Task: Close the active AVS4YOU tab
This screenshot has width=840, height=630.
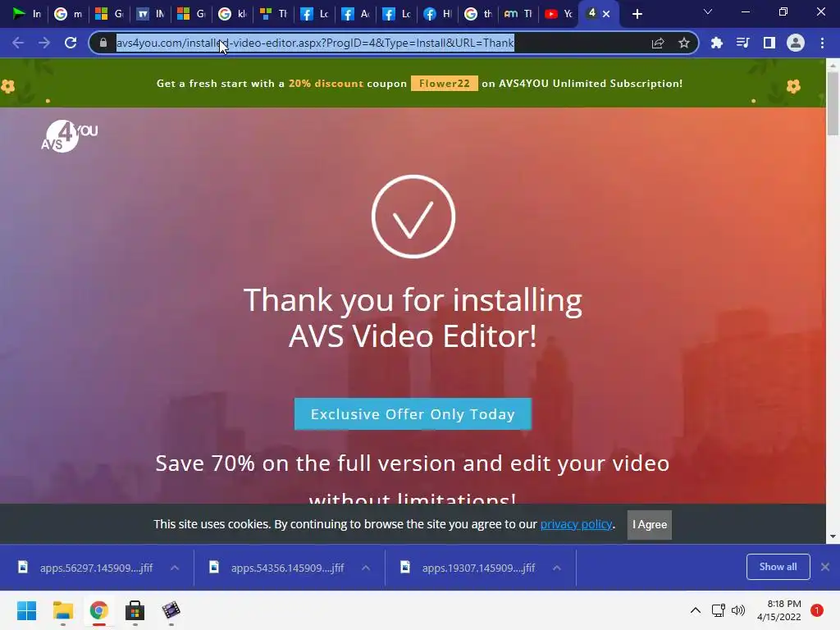Action: [606, 14]
